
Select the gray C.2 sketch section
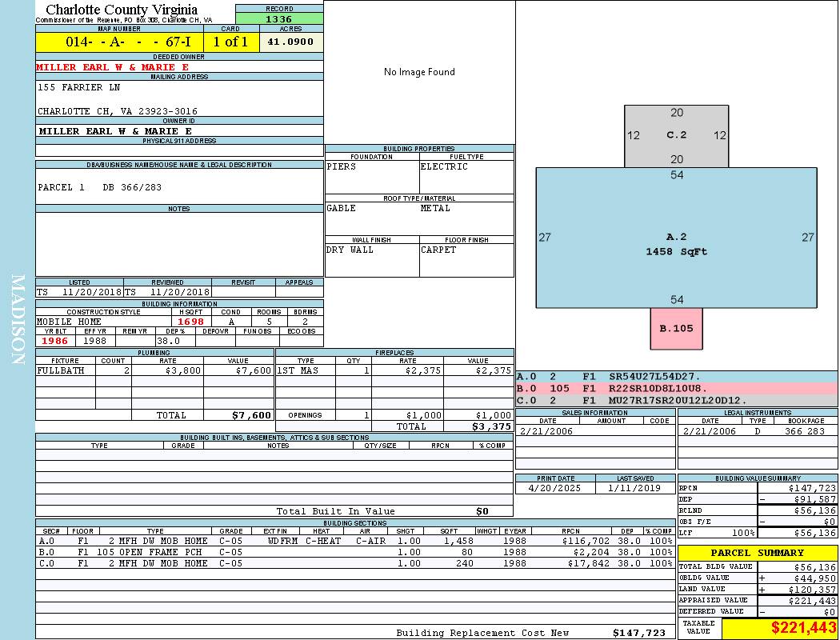[676, 136]
